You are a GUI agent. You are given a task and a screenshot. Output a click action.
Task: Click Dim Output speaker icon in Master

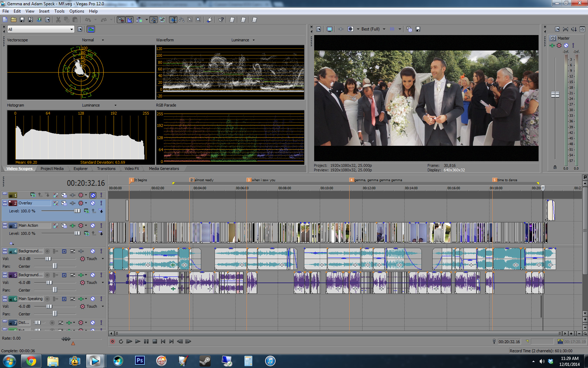tap(573, 29)
